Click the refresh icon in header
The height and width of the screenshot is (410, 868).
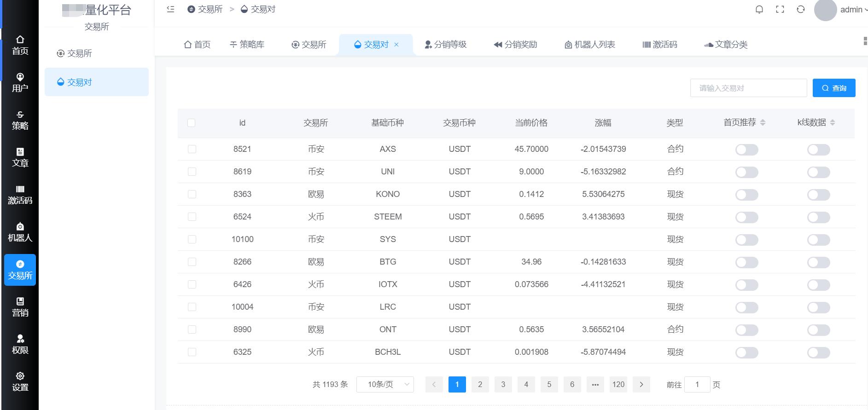(x=801, y=10)
